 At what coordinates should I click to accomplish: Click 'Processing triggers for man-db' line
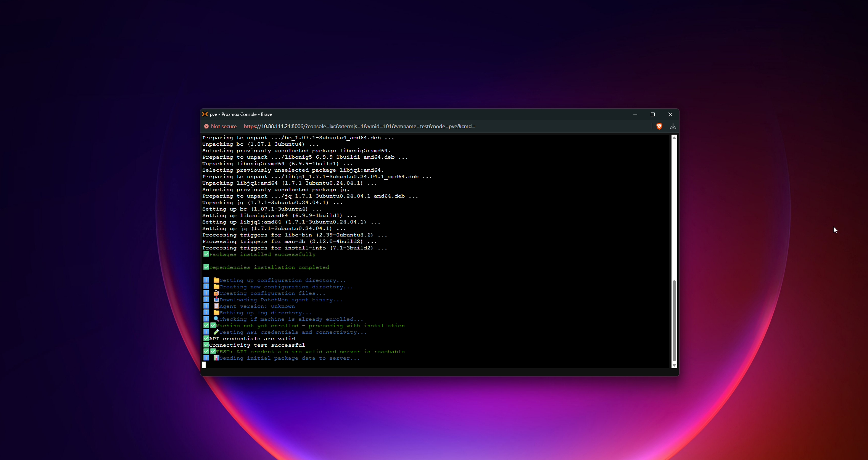(x=290, y=241)
